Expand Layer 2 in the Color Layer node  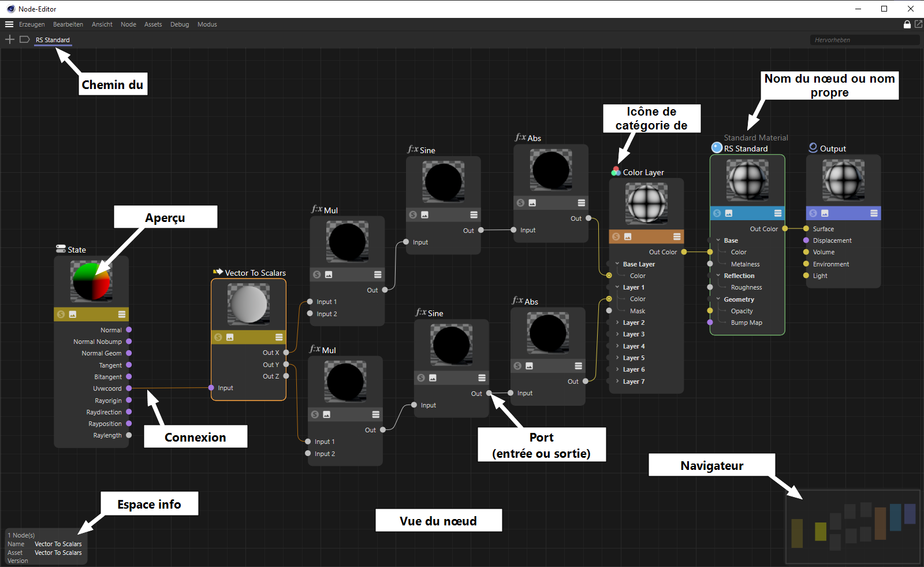617,323
